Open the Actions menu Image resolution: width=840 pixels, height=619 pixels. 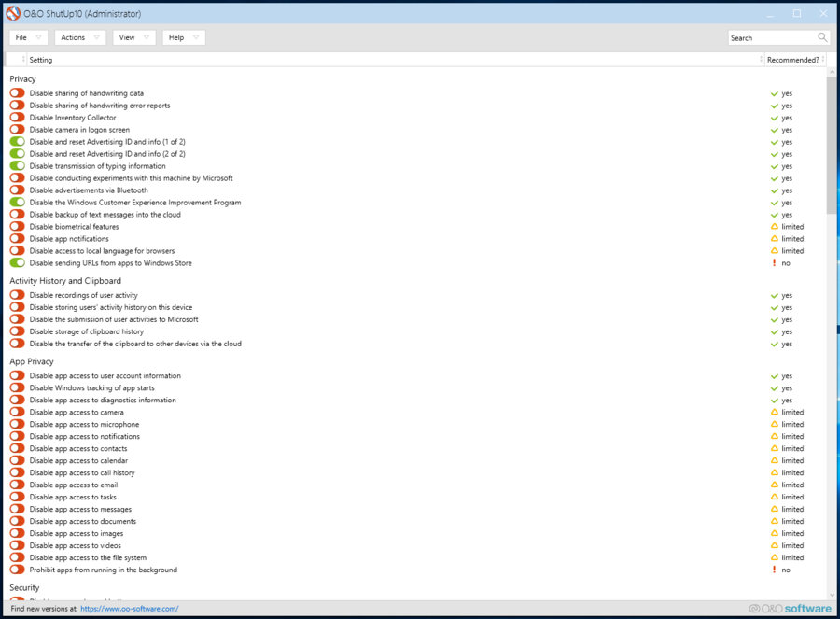pyautogui.click(x=80, y=37)
